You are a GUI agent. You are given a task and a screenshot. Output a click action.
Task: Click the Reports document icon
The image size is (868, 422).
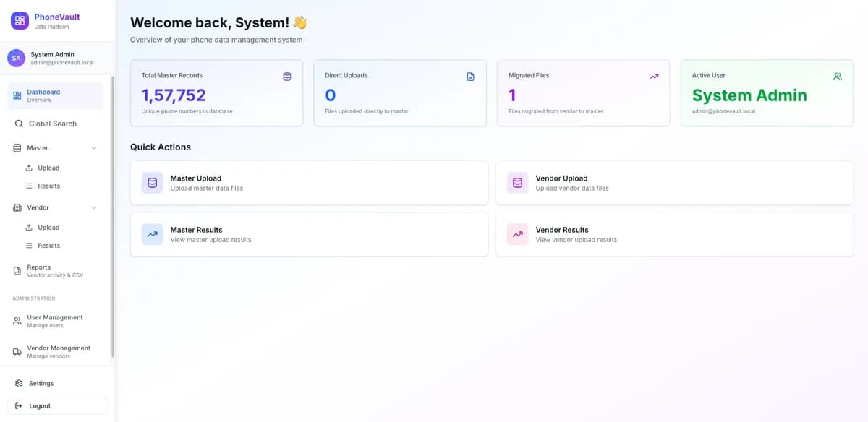coord(17,271)
